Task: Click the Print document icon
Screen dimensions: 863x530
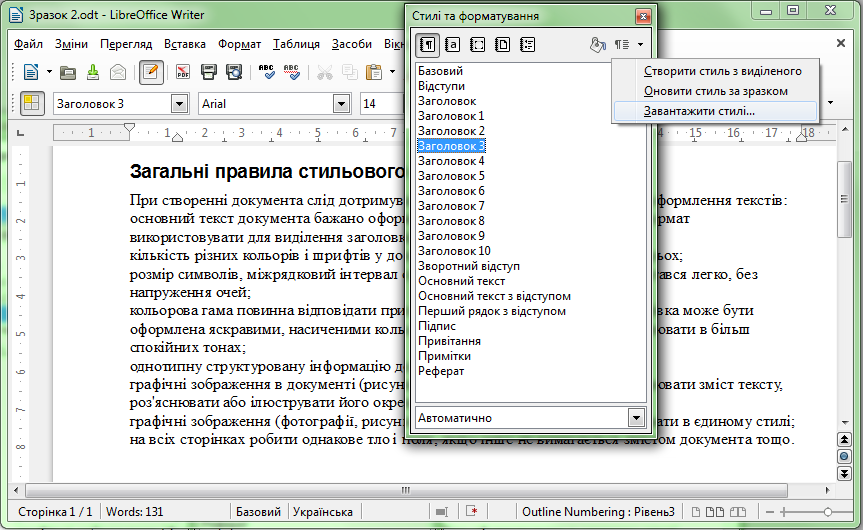Action: point(209,72)
